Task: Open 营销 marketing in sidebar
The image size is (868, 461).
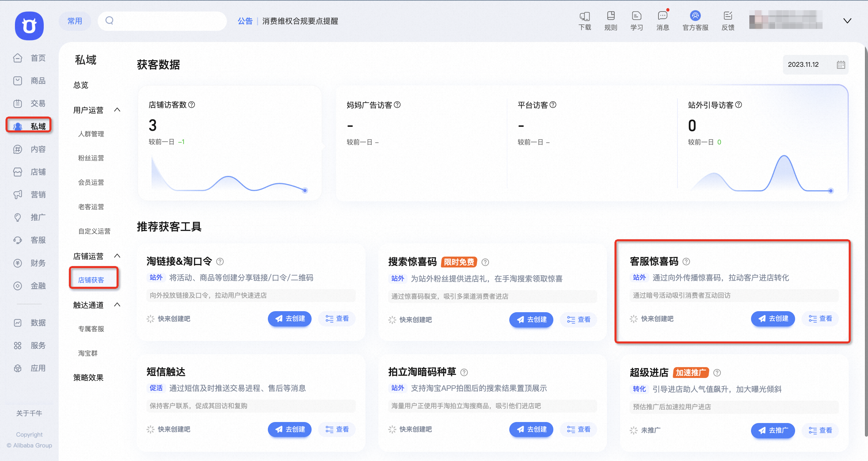Action: click(29, 195)
